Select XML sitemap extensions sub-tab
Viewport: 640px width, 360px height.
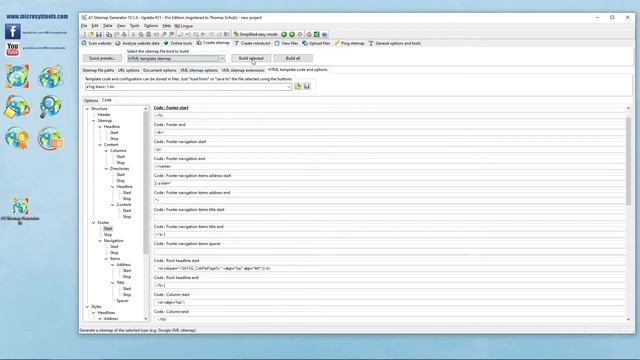[243, 70]
